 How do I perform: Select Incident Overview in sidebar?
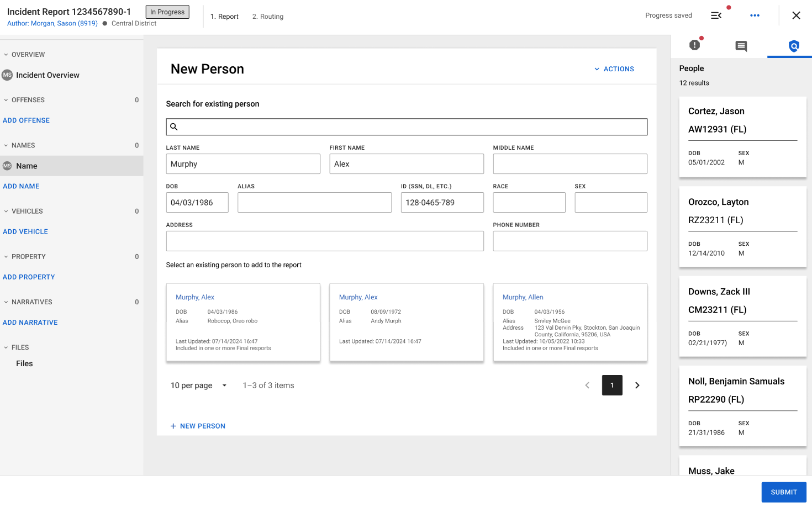48,75
